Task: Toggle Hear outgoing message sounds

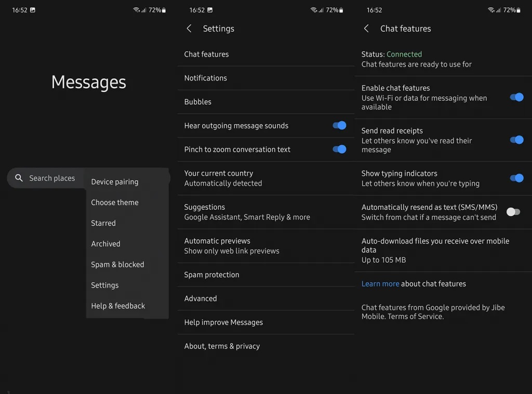Action: (x=339, y=126)
